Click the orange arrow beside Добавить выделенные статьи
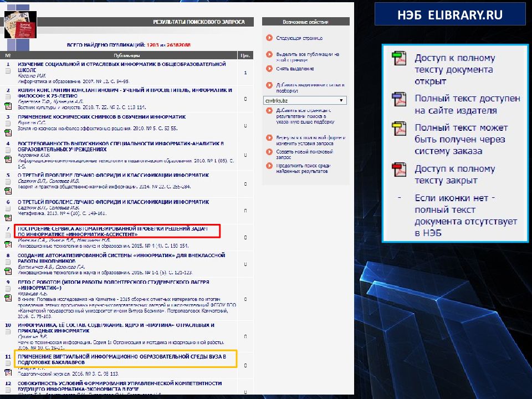This screenshot has width=532, height=399. [x=269, y=85]
